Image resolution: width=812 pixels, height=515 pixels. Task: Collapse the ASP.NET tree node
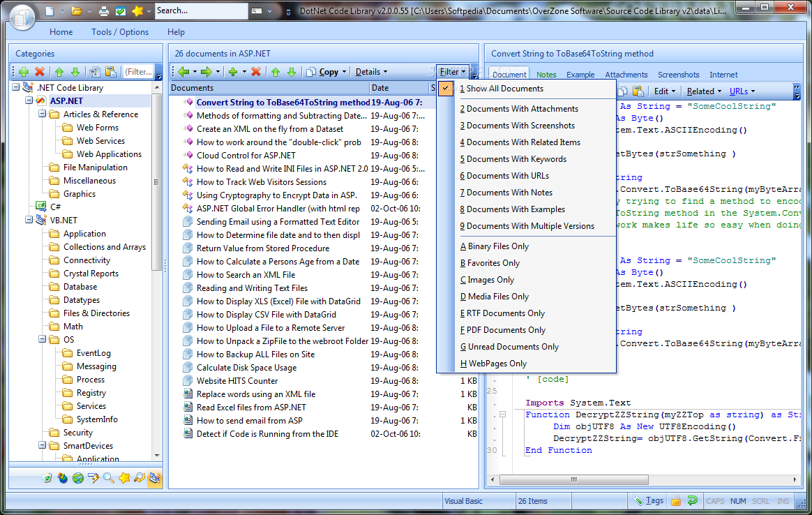tap(29, 101)
